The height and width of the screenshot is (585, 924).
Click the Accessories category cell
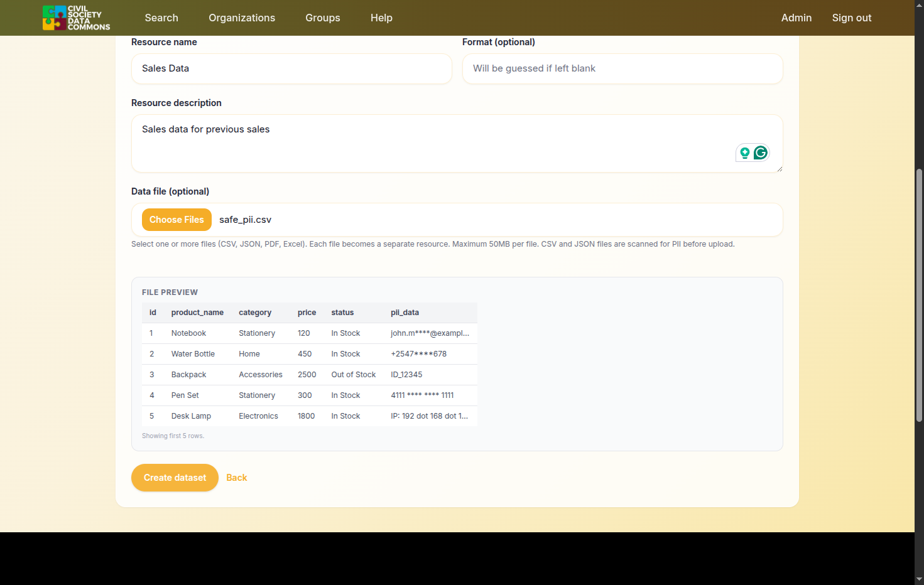coord(261,375)
